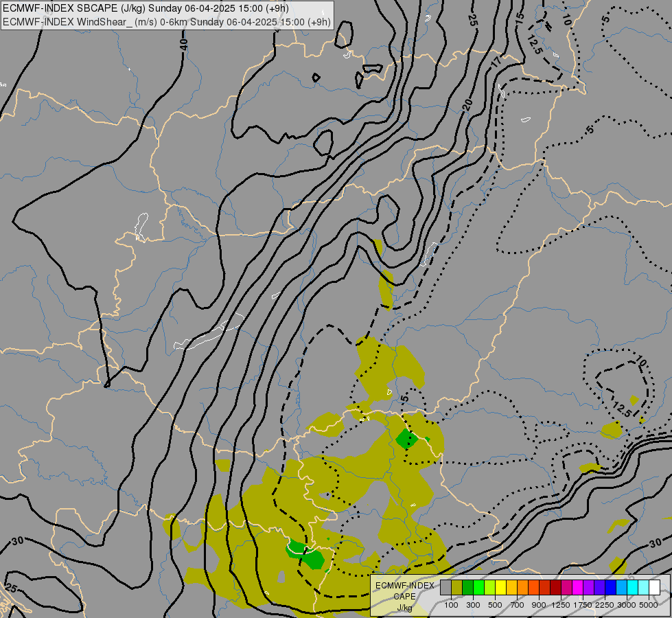Click the WindShear 0-6km title line

[x=167, y=22]
